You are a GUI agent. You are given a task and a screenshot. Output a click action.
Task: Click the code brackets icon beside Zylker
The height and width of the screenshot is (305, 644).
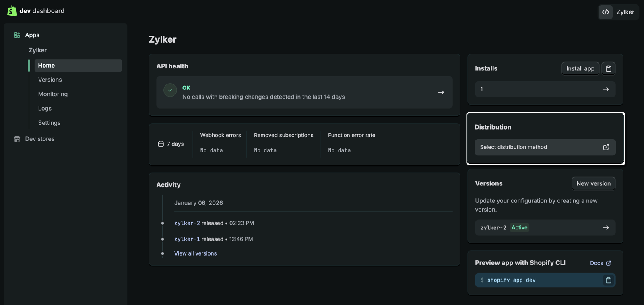pyautogui.click(x=605, y=12)
